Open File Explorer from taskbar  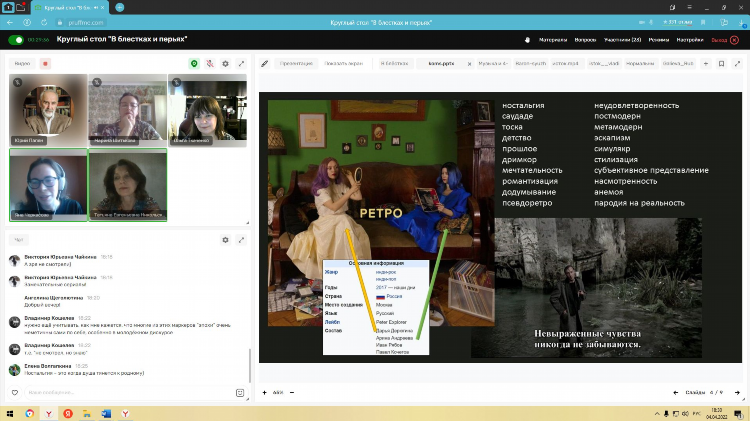click(x=87, y=413)
